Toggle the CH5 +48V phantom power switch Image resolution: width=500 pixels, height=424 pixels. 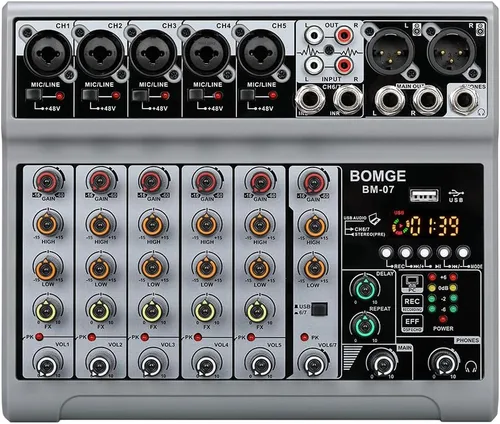click(248, 96)
